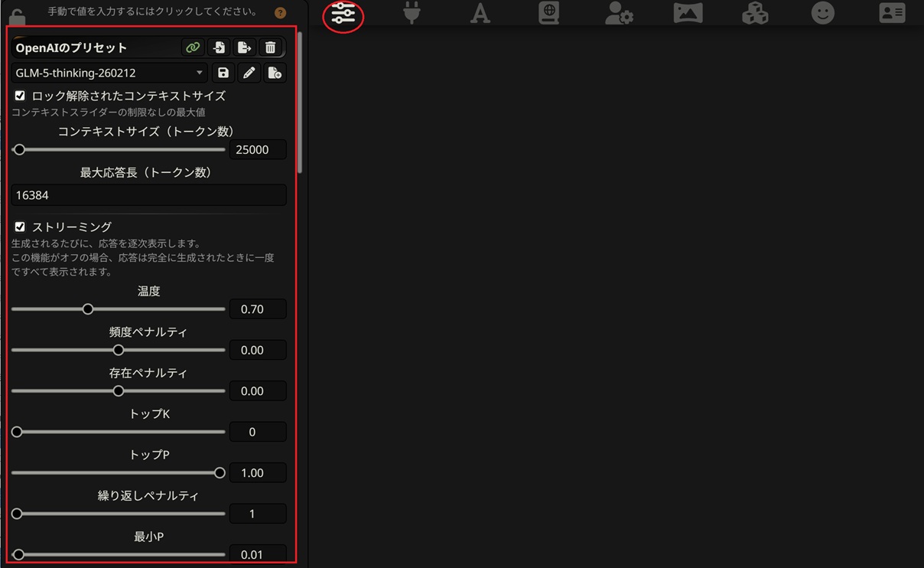Save the current preset with floppy disk icon

click(223, 73)
